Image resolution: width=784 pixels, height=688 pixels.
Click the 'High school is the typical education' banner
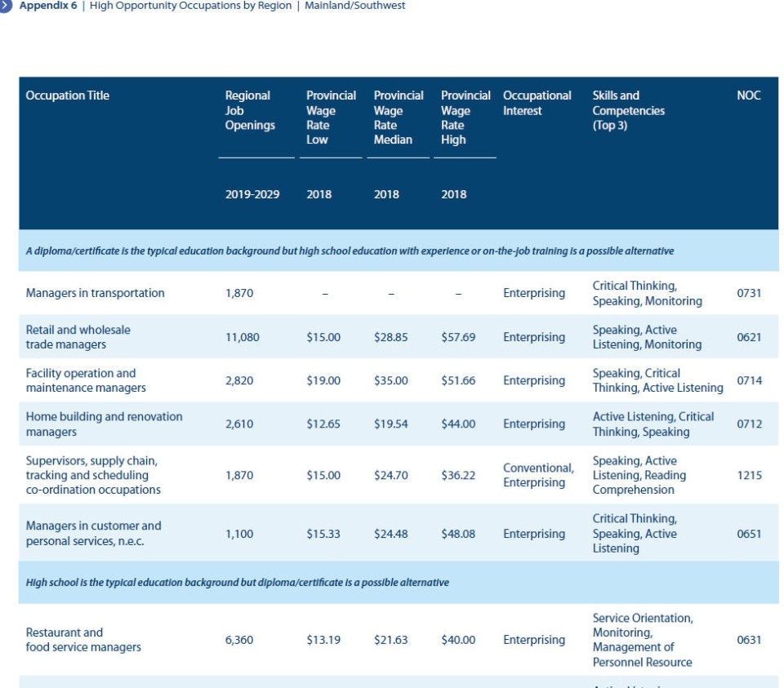[x=238, y=583]
